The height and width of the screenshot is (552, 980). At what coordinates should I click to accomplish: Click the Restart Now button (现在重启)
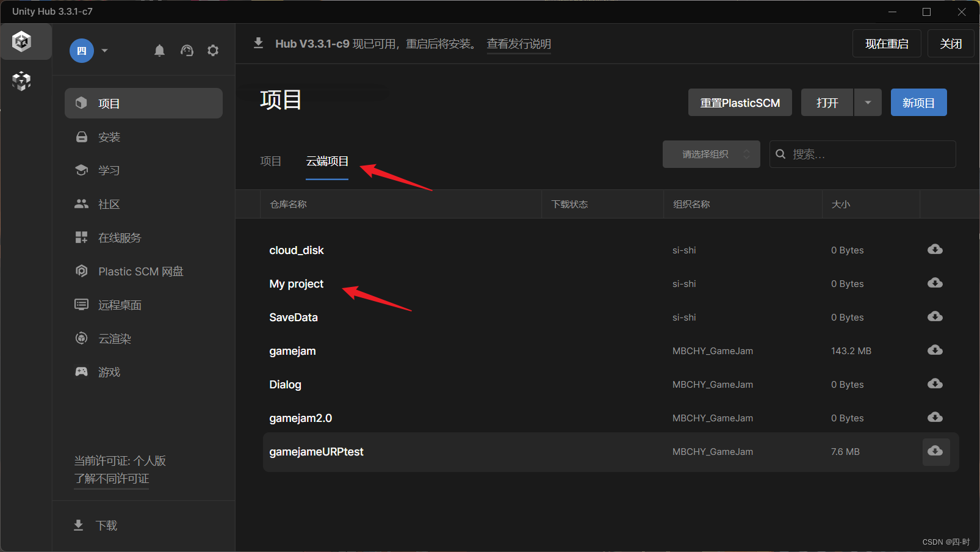point(887,43)
